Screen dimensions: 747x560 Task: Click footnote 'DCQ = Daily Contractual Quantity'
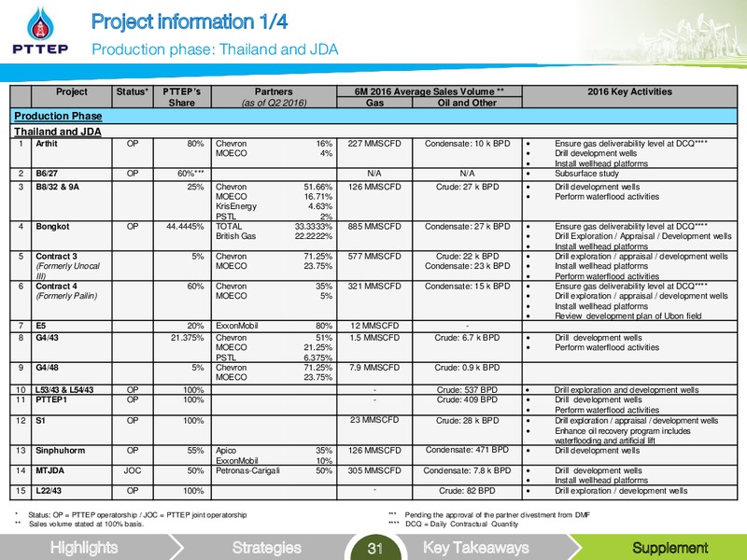pyautogui.click(x=461, y=525)
